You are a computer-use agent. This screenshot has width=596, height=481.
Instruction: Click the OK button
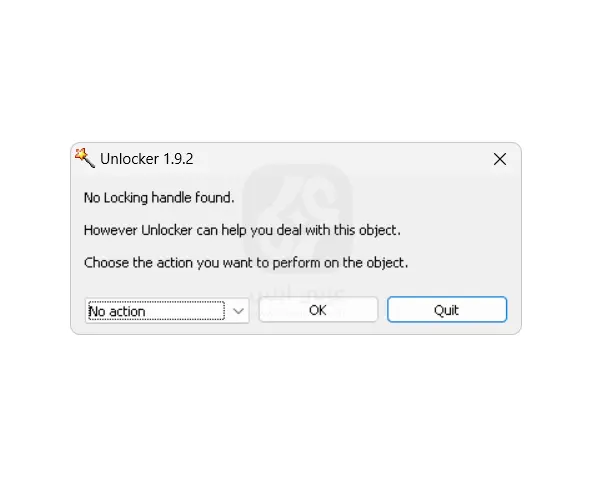[x=318, y=310]
